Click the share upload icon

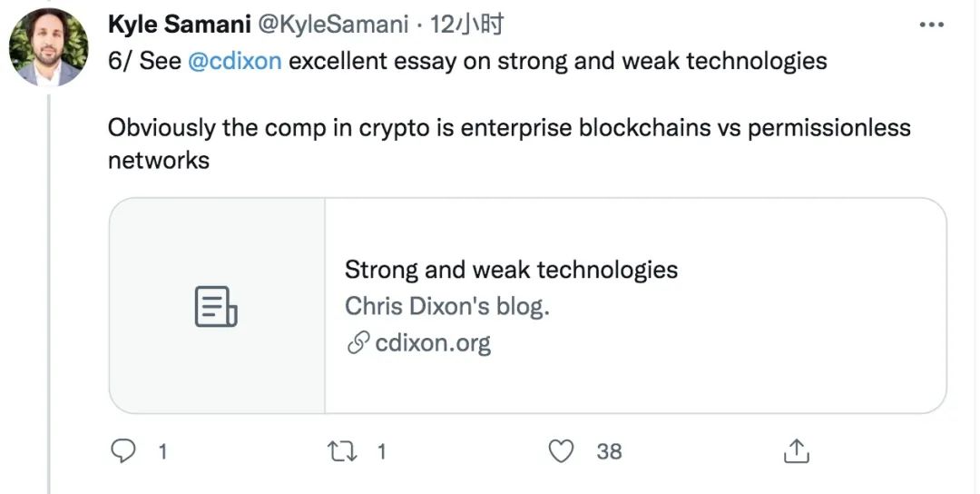point(795,450)
